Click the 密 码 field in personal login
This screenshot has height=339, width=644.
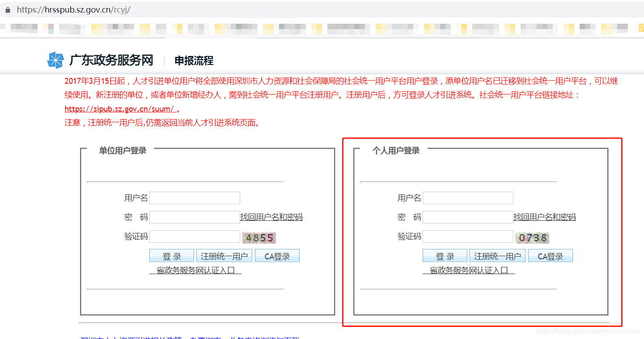click(468, 217)
